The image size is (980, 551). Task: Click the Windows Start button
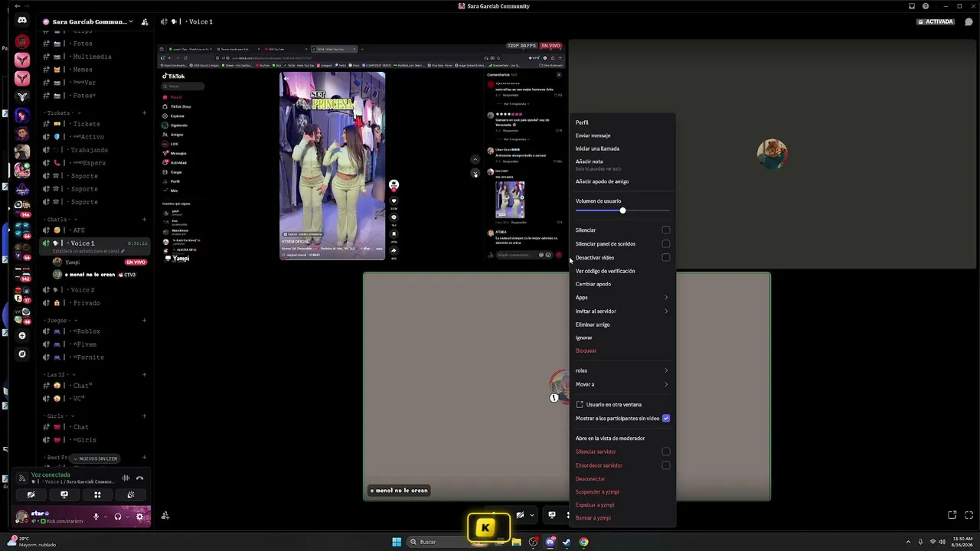pyautogui.click(x=397, y=542)
